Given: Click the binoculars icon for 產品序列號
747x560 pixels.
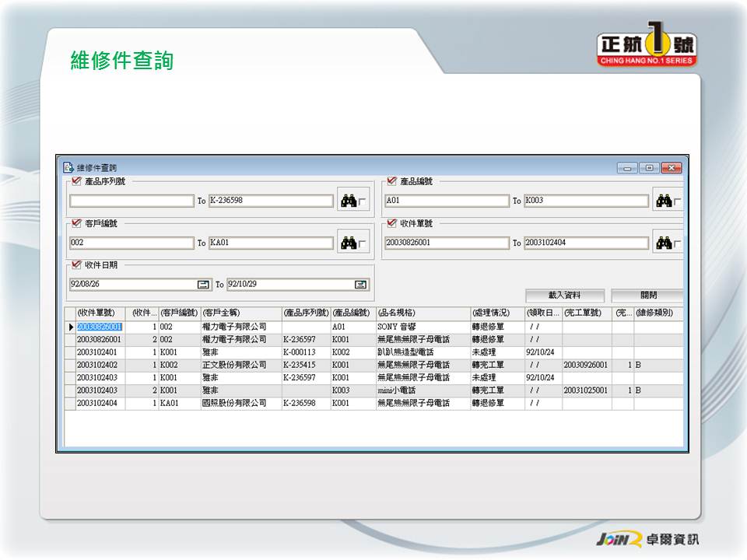Looking at the screenshot, I should coord(349,201).
